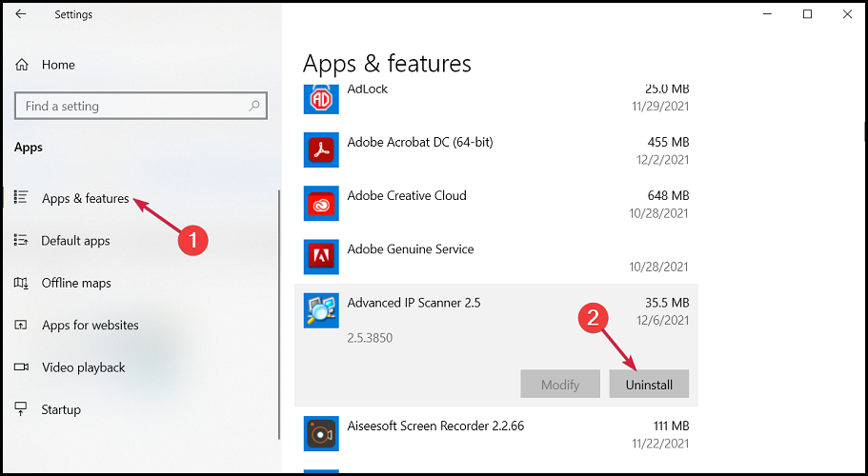
Task: Click the Home icon in sidebar
Action: [22, 65]
